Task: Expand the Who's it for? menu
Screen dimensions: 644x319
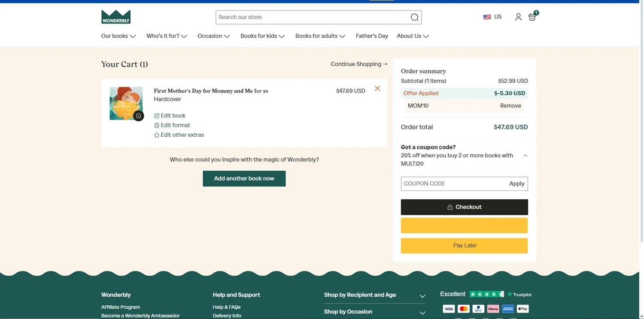Action: click(x=167, y=36)
